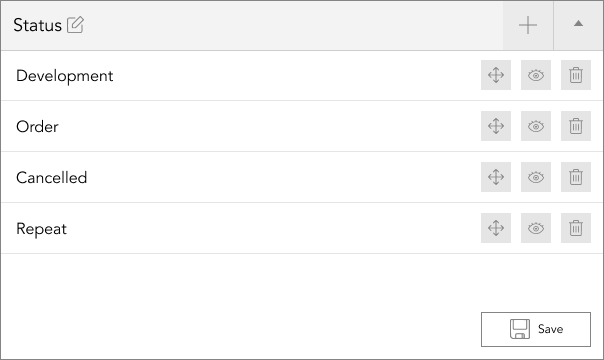The image size is (604, 360).
Task: Select the Cancelled row label
Action: point(52,177)
